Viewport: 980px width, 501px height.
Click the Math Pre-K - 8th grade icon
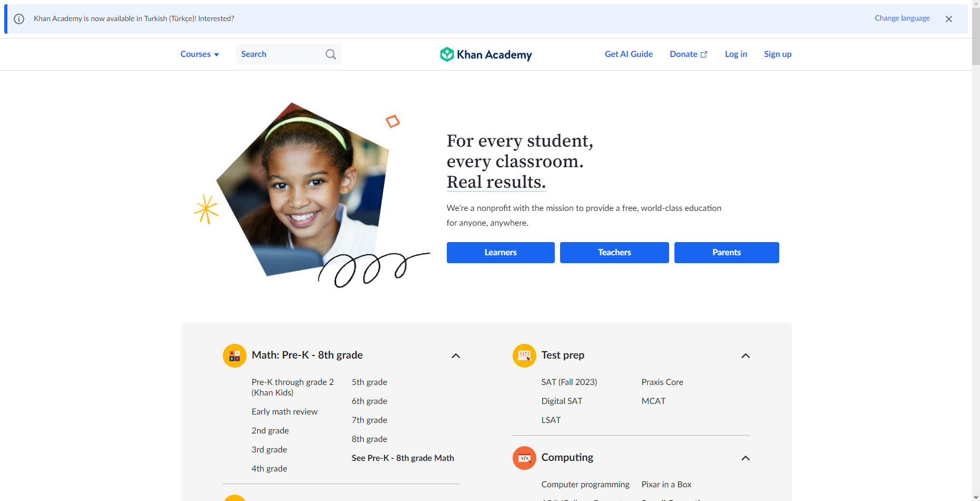pyautogui.click(x=234, y=355)
